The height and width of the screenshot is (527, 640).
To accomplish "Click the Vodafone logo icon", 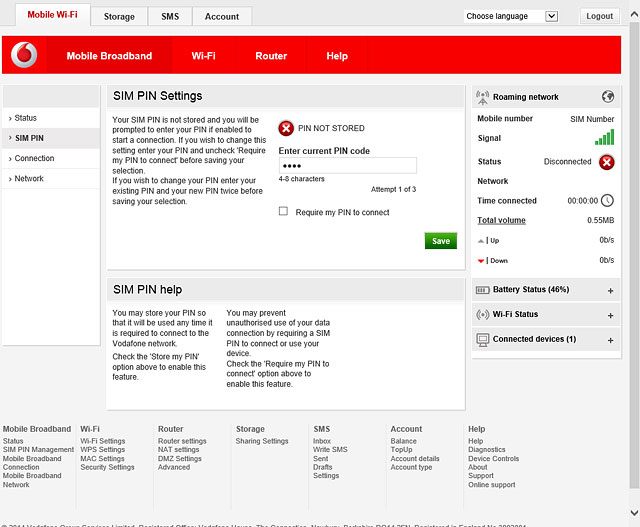I will [x=24, y=55].
